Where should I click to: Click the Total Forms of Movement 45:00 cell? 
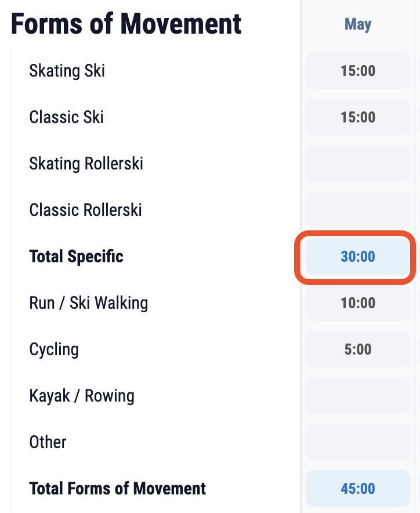point(358,489)
